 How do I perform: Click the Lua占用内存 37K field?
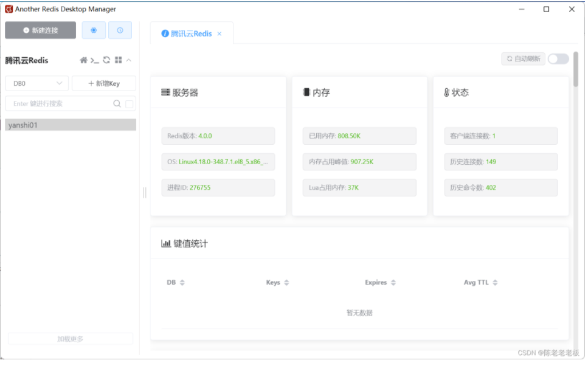coord(359,187)
